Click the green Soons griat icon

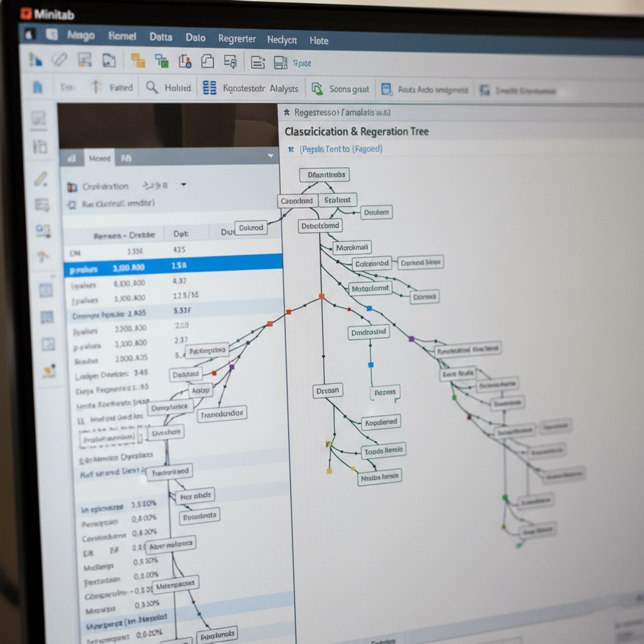[x=317, y=89]
